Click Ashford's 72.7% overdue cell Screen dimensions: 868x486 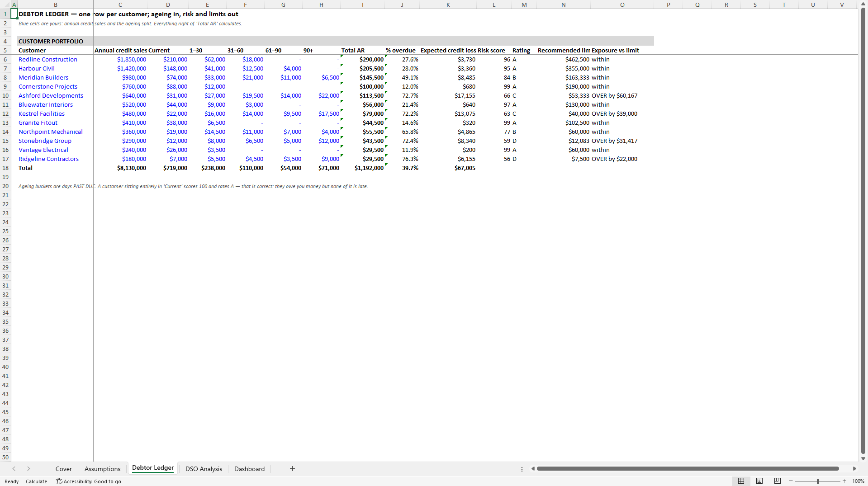point(402,95)
